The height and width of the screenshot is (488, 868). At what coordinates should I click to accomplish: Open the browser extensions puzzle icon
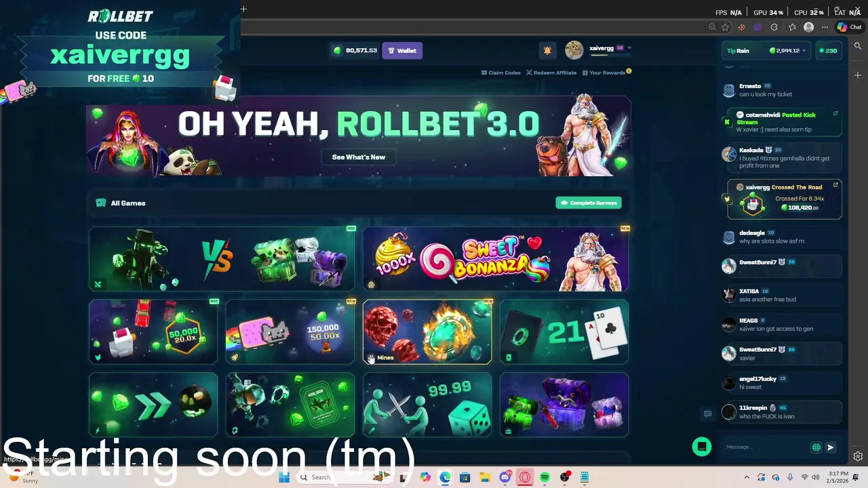pos(774,27)
